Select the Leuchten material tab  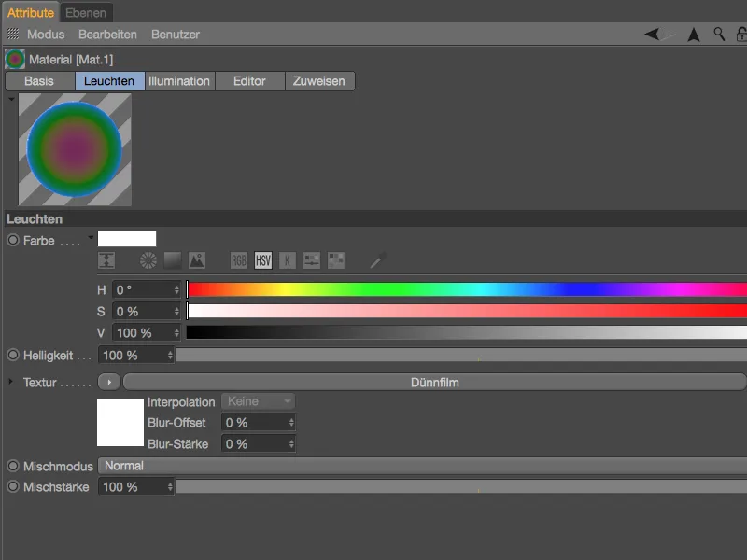[109, 81]
